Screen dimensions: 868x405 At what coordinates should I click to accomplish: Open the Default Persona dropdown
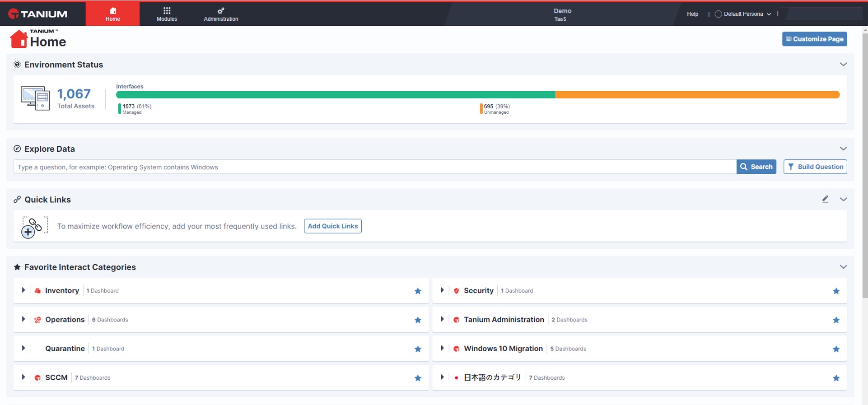tap(743, 14)
